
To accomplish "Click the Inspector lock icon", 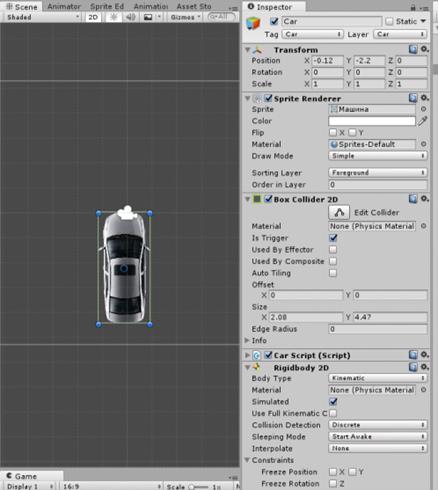I will pos(413,7).
